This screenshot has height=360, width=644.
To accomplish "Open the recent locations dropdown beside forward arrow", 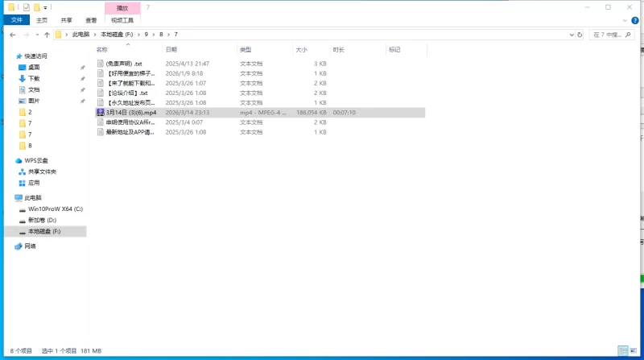I will click(x=37, y=35).
